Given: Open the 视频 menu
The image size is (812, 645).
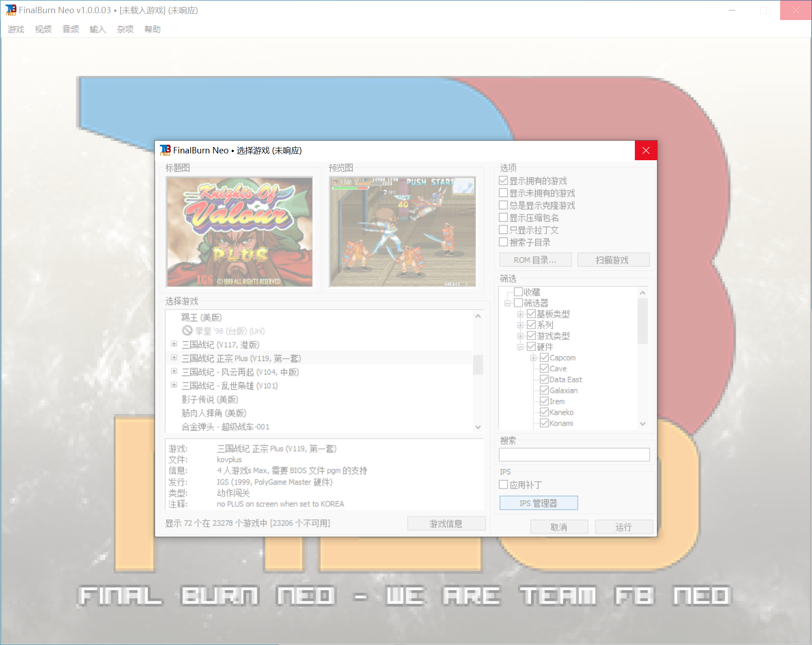Looking at the screenshot, I should pos(43,29).
